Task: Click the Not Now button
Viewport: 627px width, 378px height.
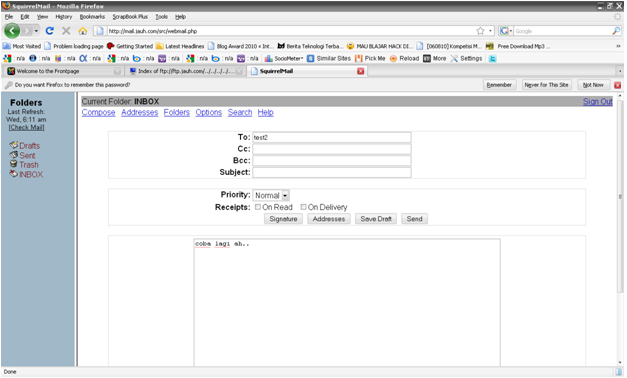Action: tap(593, 85)
